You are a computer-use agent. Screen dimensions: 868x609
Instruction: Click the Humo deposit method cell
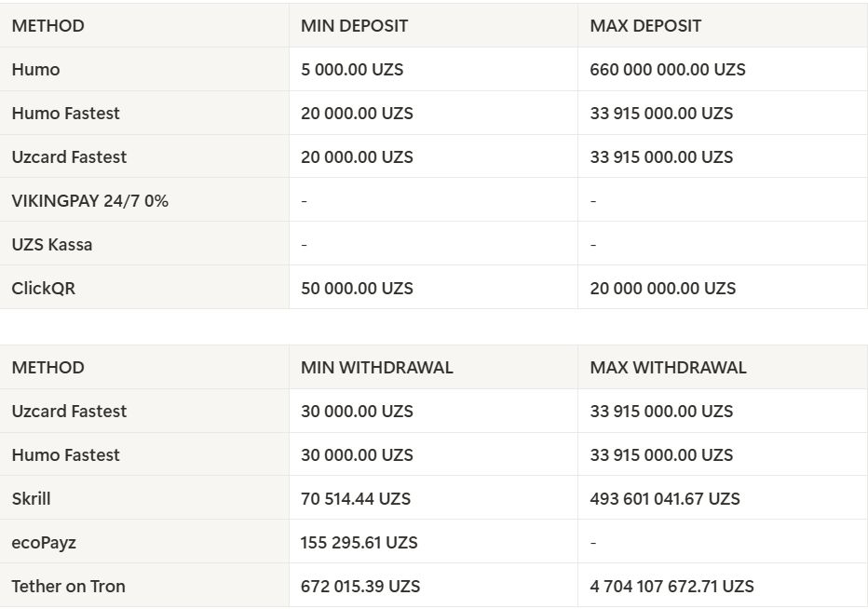(x=35, y=70)
